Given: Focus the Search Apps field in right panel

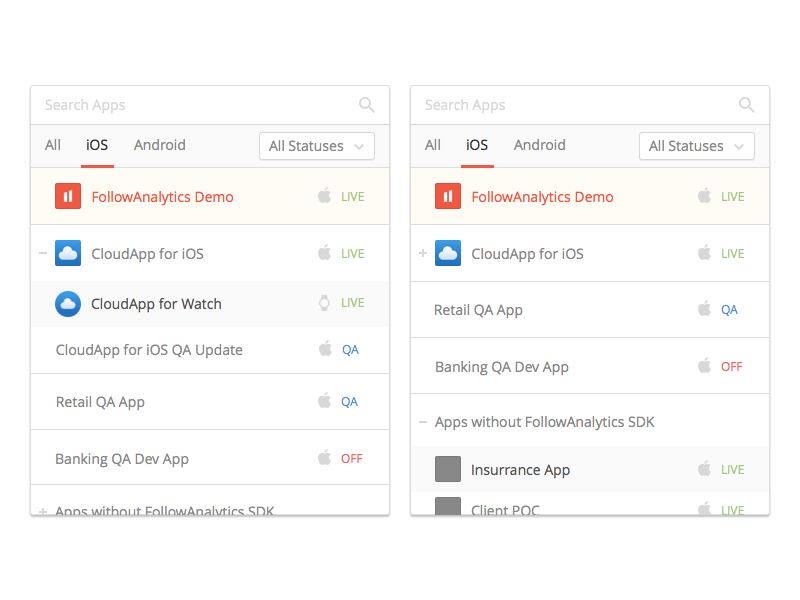Looking at the screenshot, I should tap(590, 105).
